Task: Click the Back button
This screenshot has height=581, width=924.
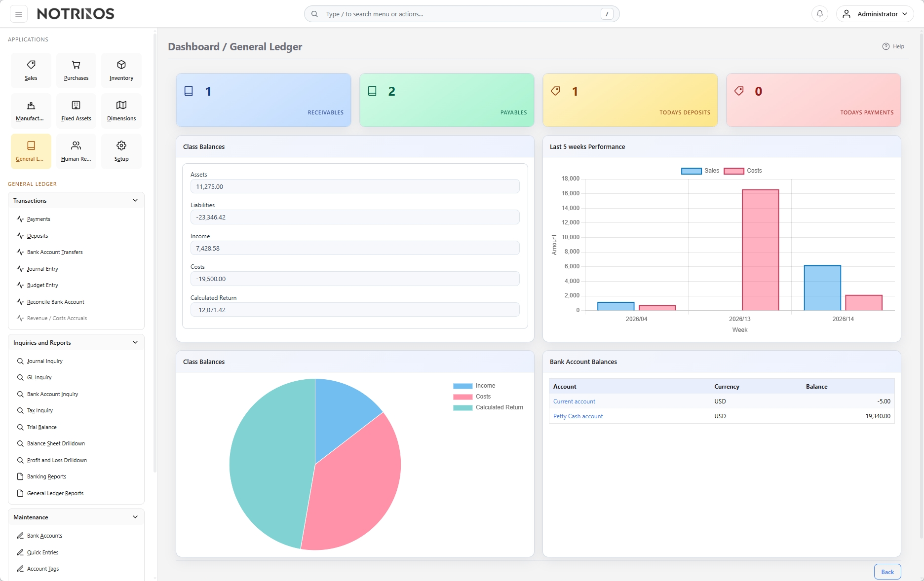Action: tap(887, 572)
